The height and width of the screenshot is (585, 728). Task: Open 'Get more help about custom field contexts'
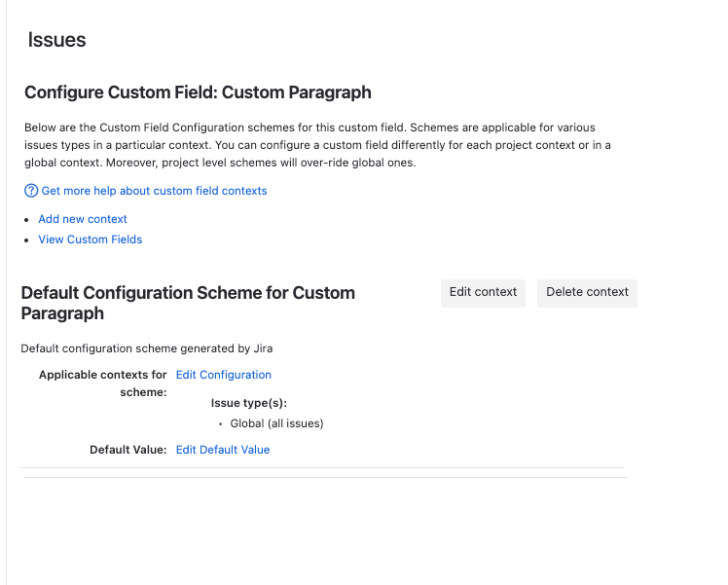click(154, 191)
